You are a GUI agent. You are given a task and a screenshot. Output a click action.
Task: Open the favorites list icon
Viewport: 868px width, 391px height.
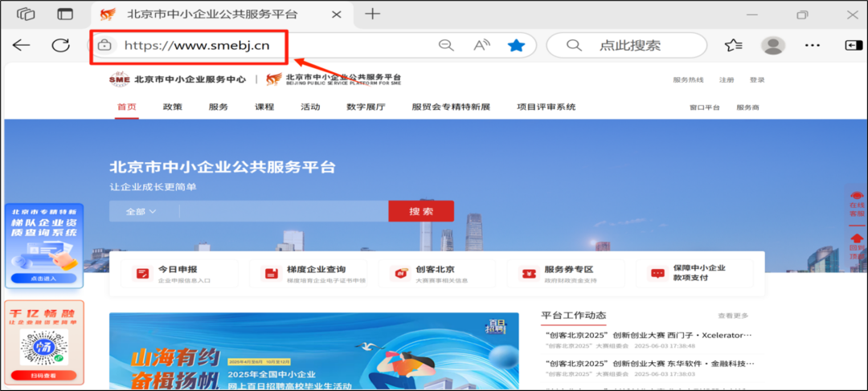[734, 45]
